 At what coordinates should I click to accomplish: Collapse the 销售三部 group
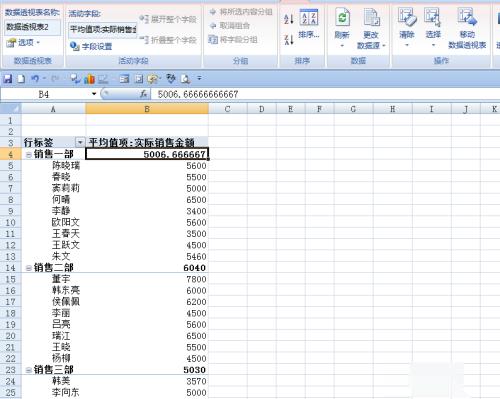click(x=29, y=370)
